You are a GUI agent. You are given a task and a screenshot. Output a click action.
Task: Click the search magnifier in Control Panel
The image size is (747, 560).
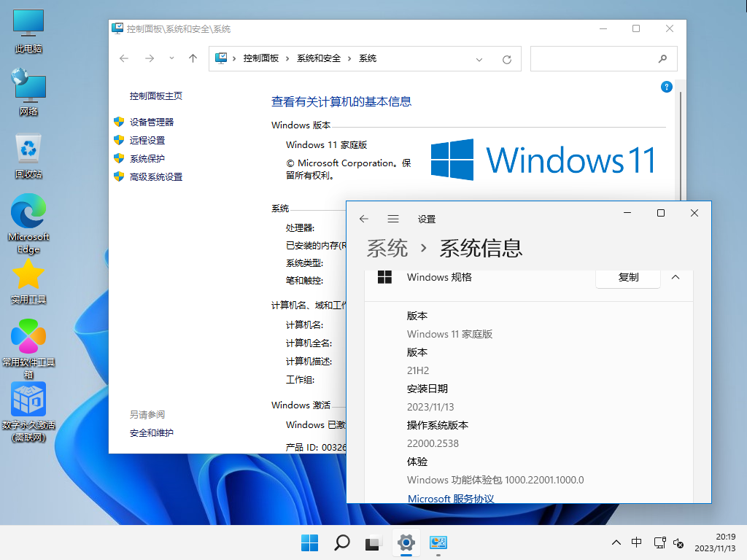(x=662, y=58)
